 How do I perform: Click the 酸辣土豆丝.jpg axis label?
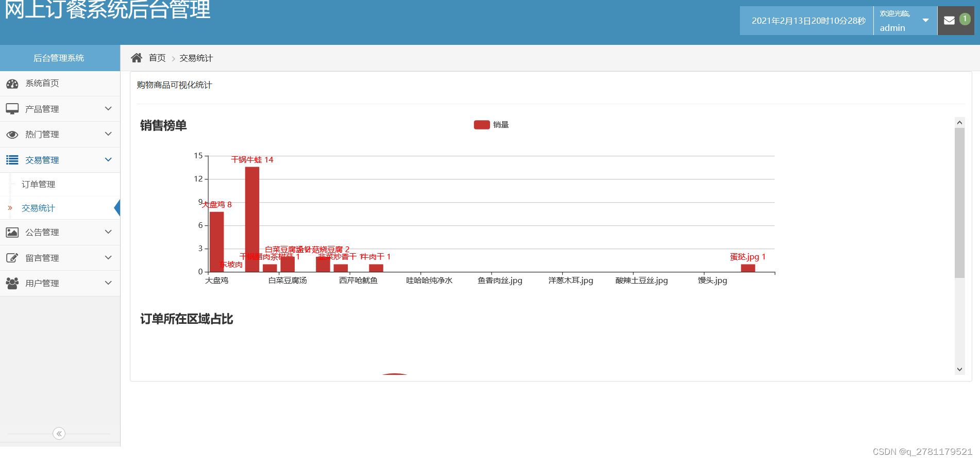point(641,281)
